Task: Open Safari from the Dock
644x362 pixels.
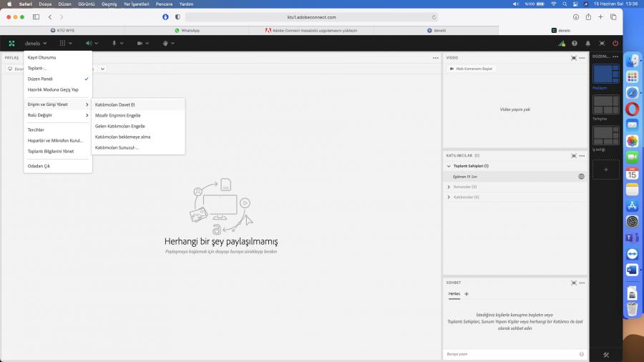Action: tap(632, 93)
